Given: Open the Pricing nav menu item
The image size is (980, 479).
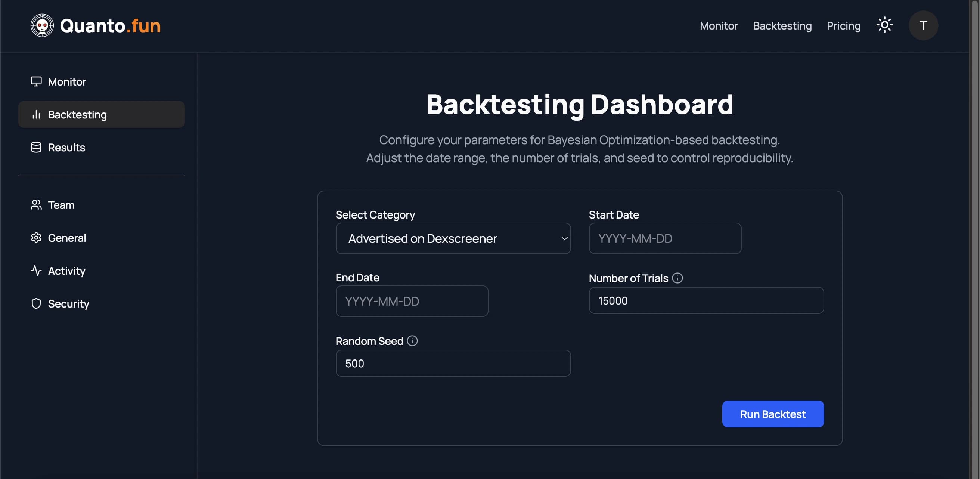Looking at the screenshot, I should 844,25.
